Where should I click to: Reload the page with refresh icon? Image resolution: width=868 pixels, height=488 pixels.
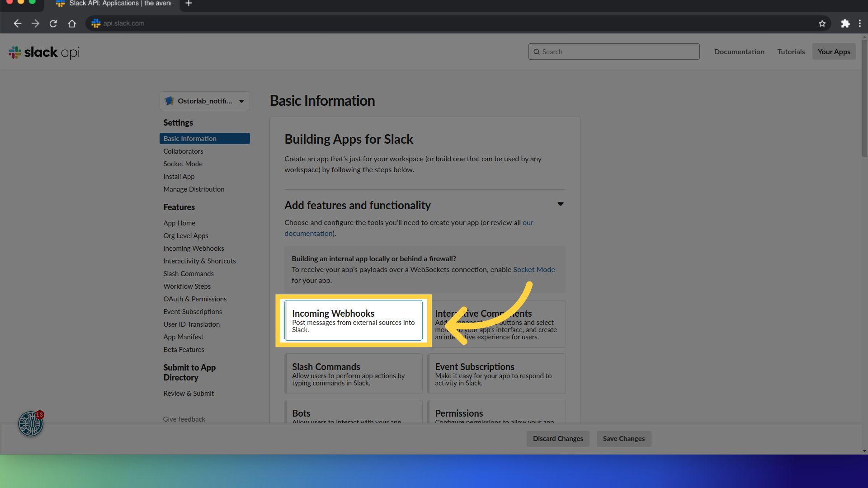[x=53, y=23]
